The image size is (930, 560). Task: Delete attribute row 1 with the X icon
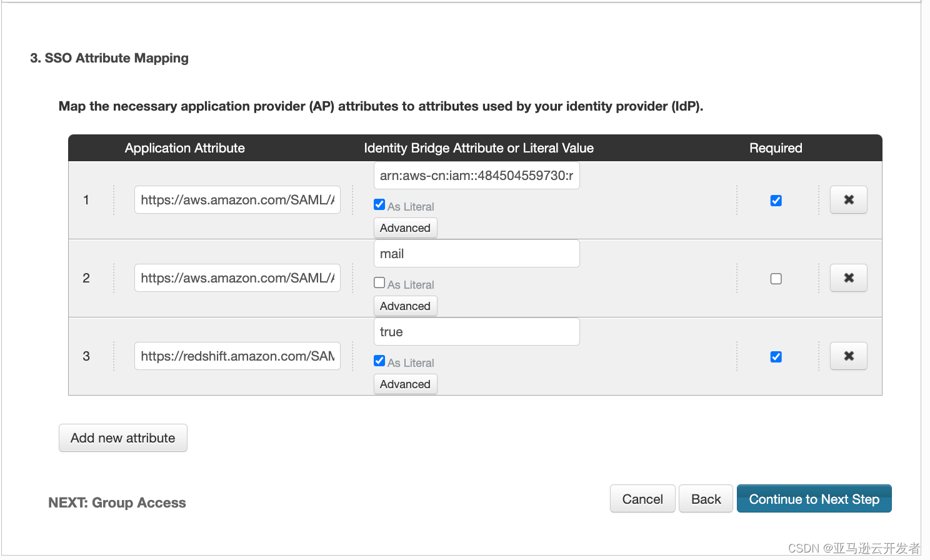(848, 200)
